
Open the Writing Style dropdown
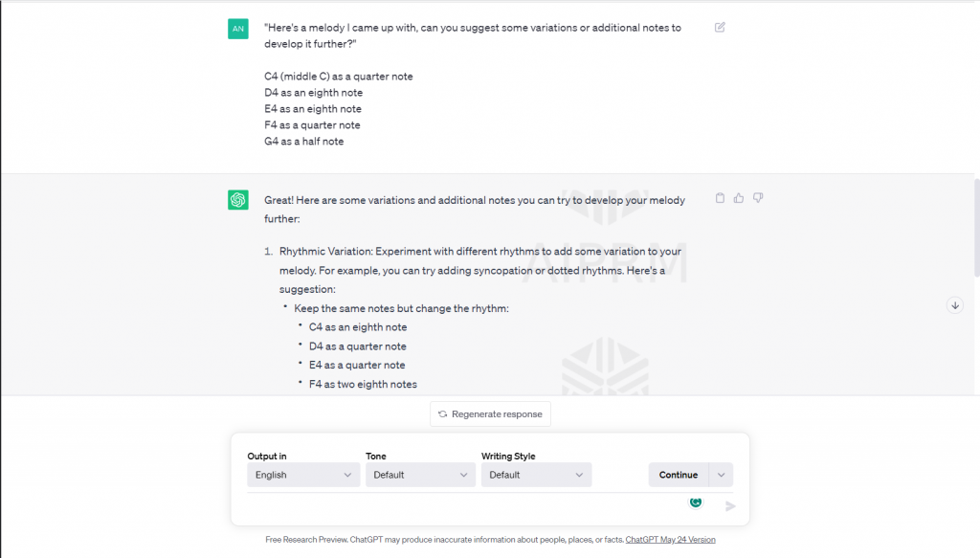536,475
